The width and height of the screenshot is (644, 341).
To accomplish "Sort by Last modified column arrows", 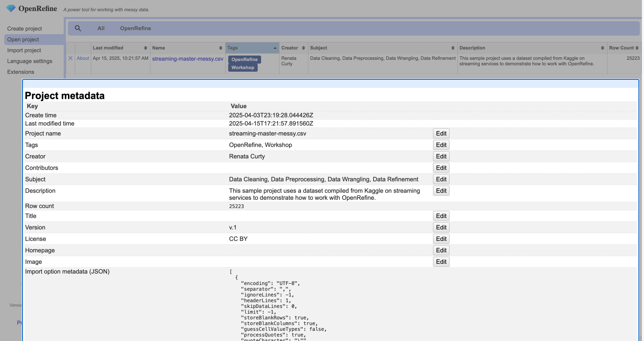I will [x=146, y=48].
